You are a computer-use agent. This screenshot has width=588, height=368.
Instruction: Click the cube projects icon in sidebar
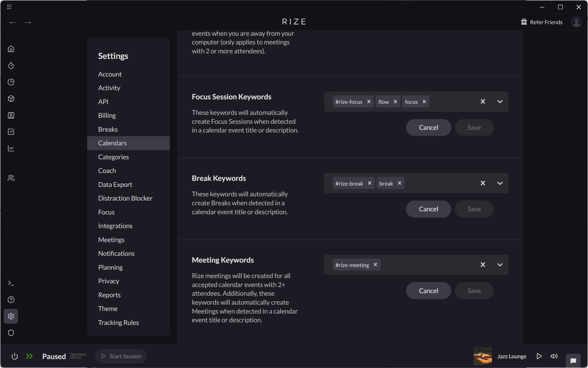pyautogui.click(x=11, y=99)
